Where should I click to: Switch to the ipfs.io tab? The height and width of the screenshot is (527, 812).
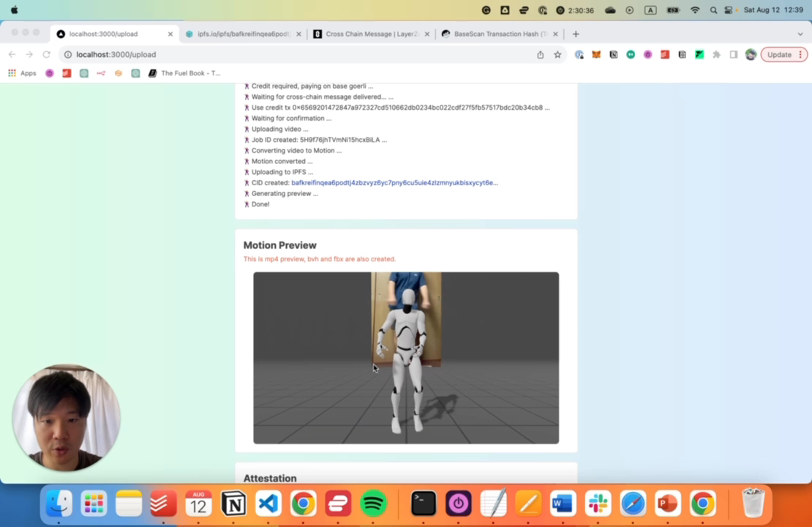pyautogui.click(x=244, y=34)
